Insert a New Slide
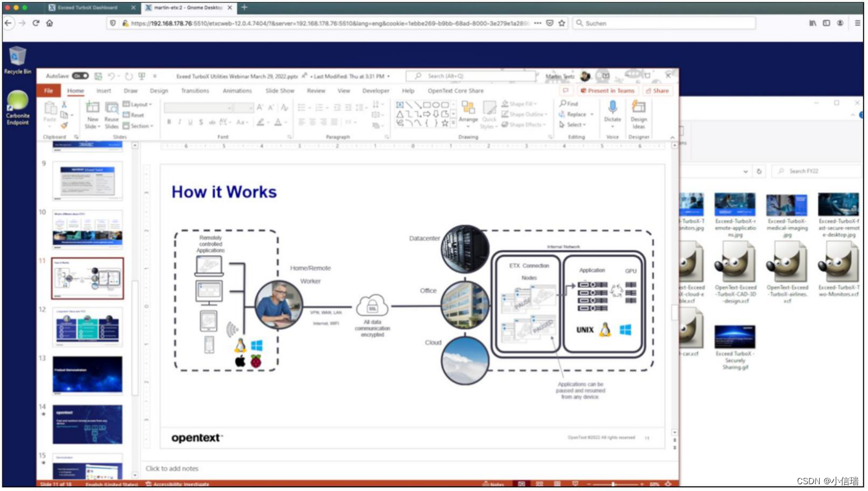Viewport: 868px width, 491px height. pyautogui.click(x=93, y=114)
